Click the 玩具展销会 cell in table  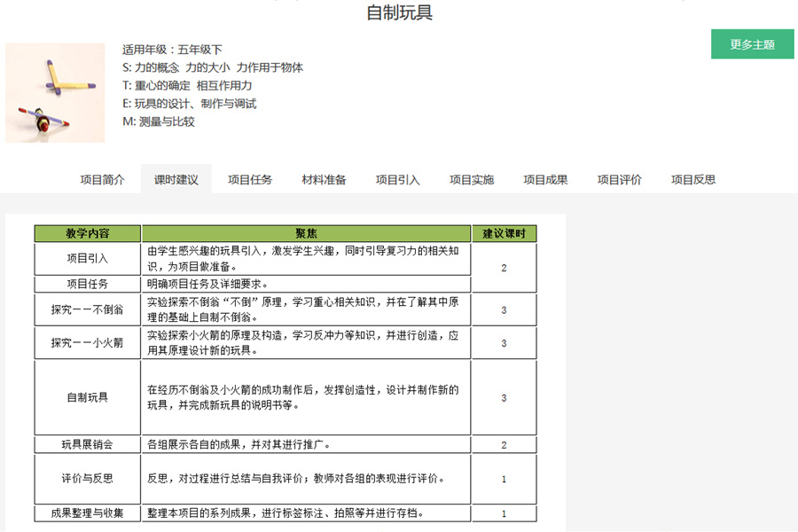pos(88,444)
